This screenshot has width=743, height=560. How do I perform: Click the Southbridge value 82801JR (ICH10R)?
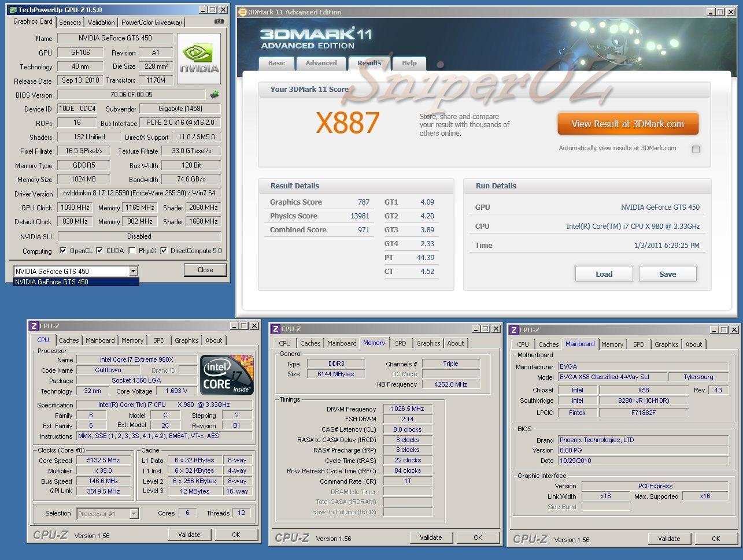pyautogui.click(x=644, y=400)
